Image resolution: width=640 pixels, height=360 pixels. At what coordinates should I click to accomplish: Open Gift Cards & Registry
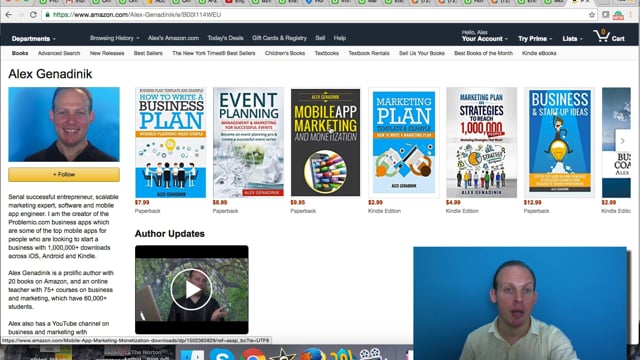coord(279,38)
